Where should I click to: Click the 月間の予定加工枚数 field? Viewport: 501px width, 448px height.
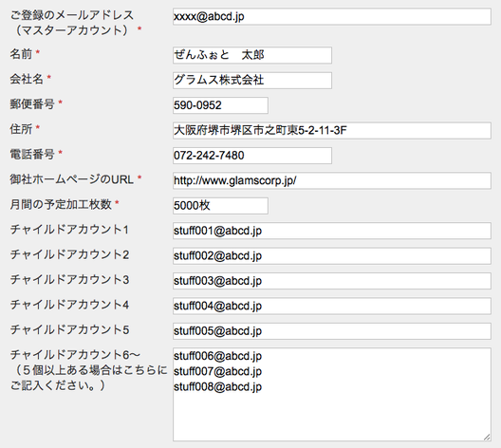(220, 205)
